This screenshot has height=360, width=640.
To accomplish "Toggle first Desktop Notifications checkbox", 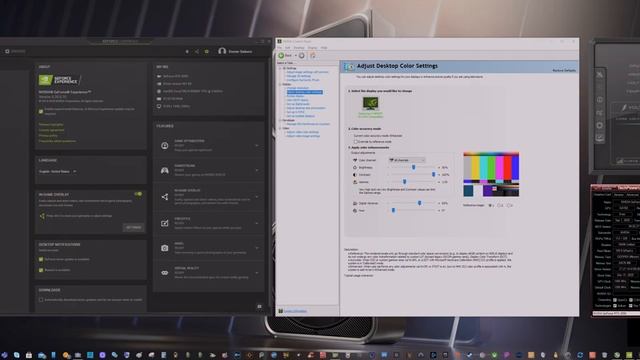I will point(41,259).
